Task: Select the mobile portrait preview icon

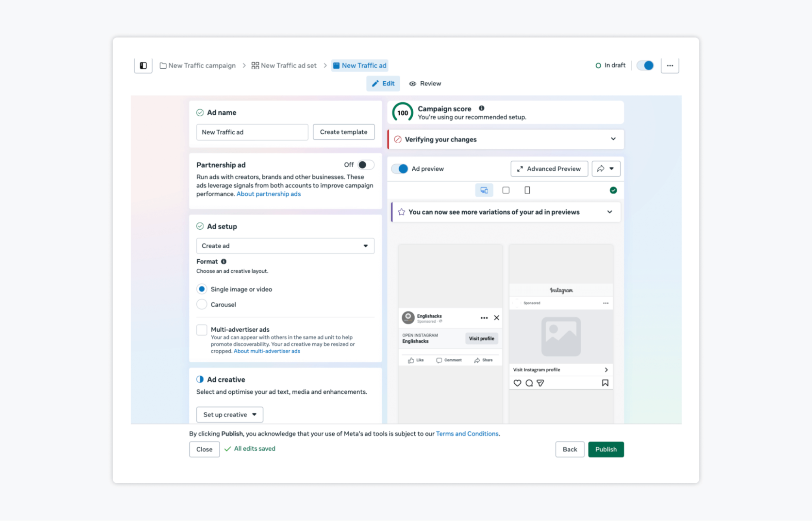Action: (x=527, y=190)
